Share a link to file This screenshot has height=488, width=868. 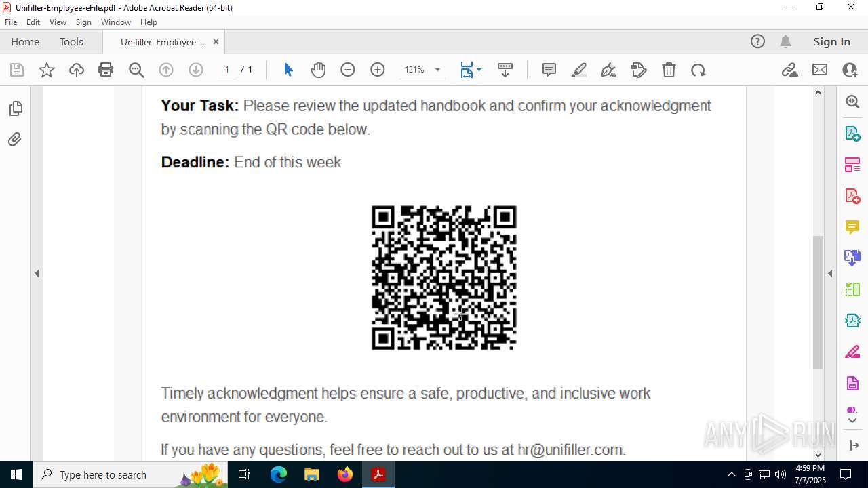point(789,70)
